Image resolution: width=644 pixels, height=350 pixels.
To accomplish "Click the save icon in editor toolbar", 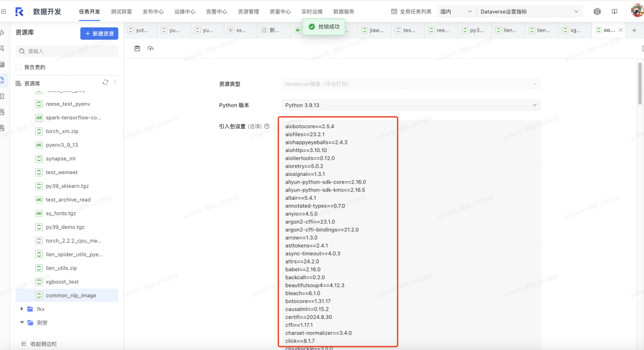I will 137,48.
